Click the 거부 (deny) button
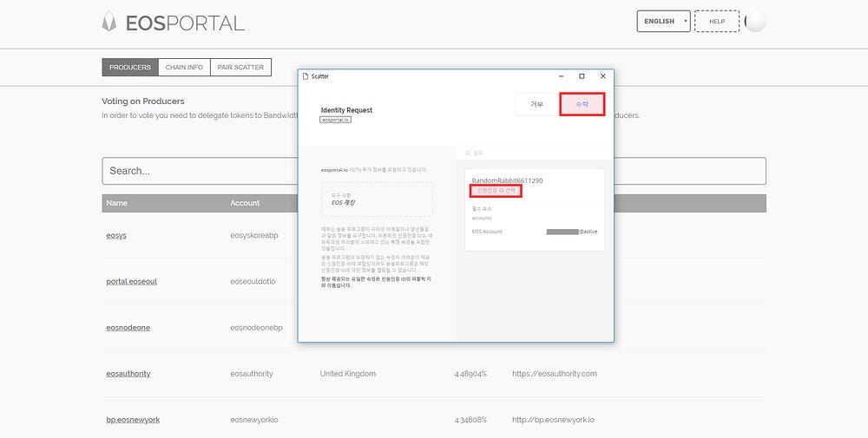The image size is (868, 438). coord(537,104)
